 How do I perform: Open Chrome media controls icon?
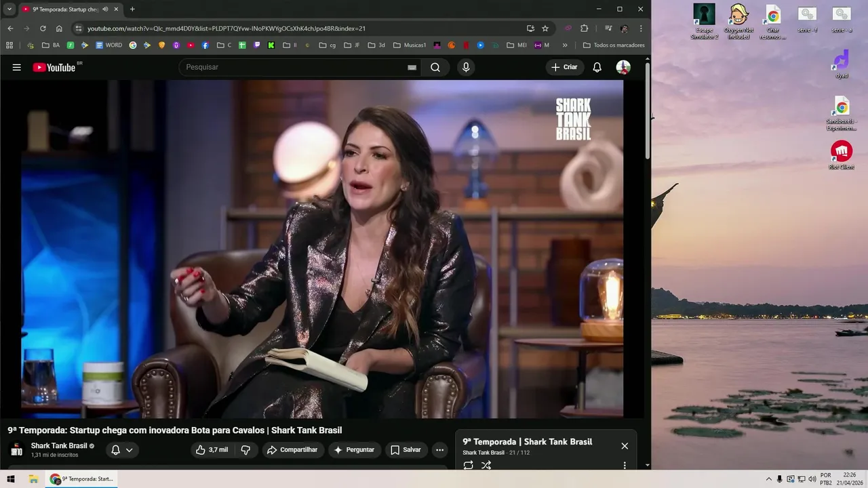tap(608, 28)
